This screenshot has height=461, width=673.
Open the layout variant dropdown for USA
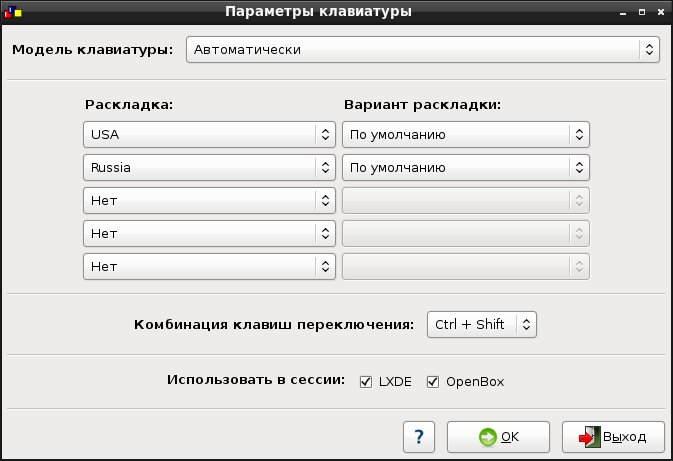point(466,134)
